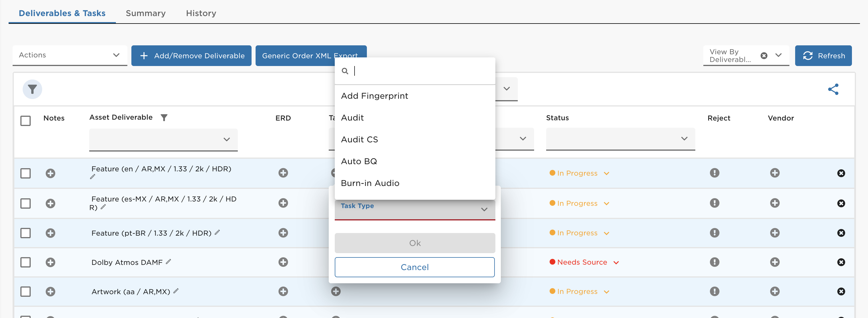
Task: Select the Feature (es-MX) row checkbox
Action: (26, 204)
